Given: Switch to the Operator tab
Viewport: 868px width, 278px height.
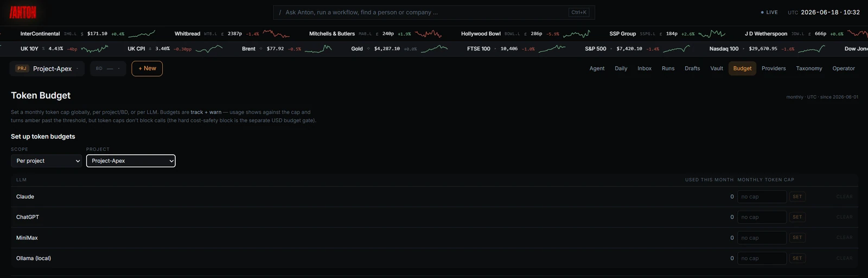Looking at the screenshot, I should coord(844,68).
